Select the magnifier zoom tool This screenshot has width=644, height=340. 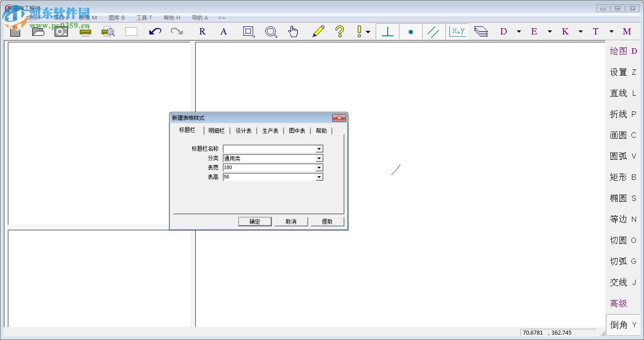(x=271, y=32)
